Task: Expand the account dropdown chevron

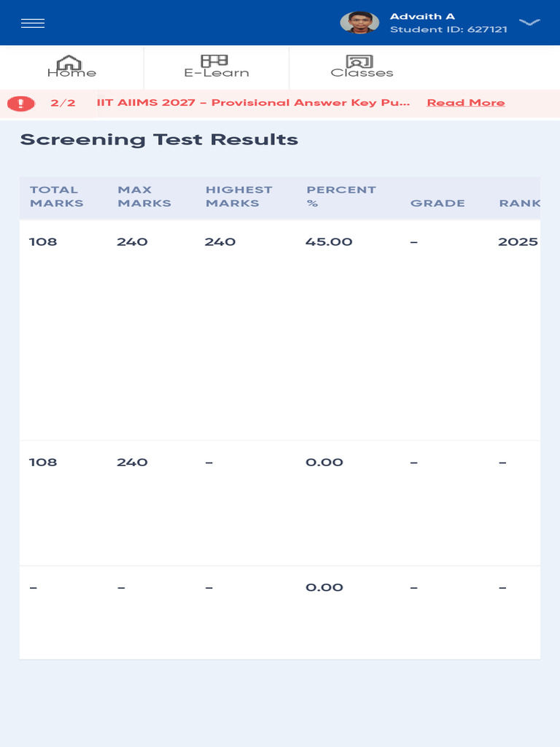Action: [529, 23]
